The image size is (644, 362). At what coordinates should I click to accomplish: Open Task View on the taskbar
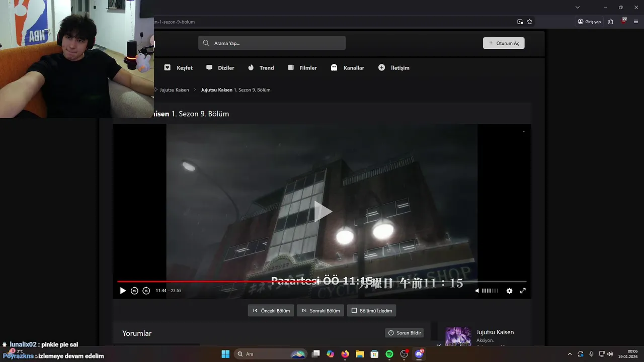tap(315, 354)
